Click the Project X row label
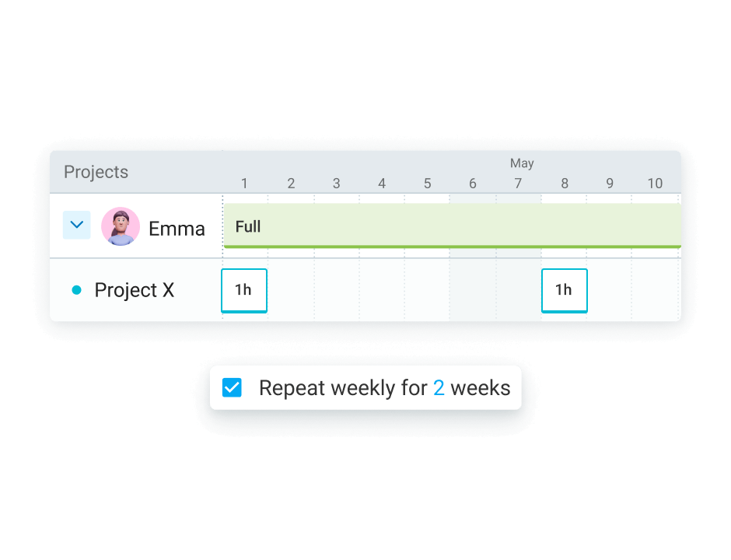Screen dimensions: 731x560 pyautogui.click(x=134, y=289)
